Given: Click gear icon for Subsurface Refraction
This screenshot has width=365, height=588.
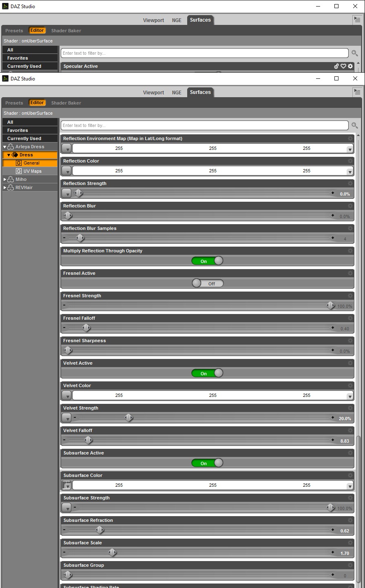Looking at the screenshot, I should [350, 520].
